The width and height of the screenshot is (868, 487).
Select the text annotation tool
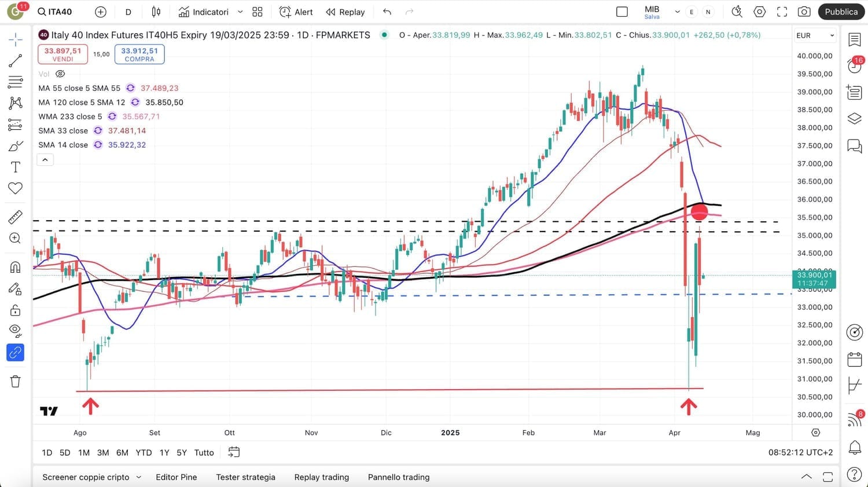[15, 167]
